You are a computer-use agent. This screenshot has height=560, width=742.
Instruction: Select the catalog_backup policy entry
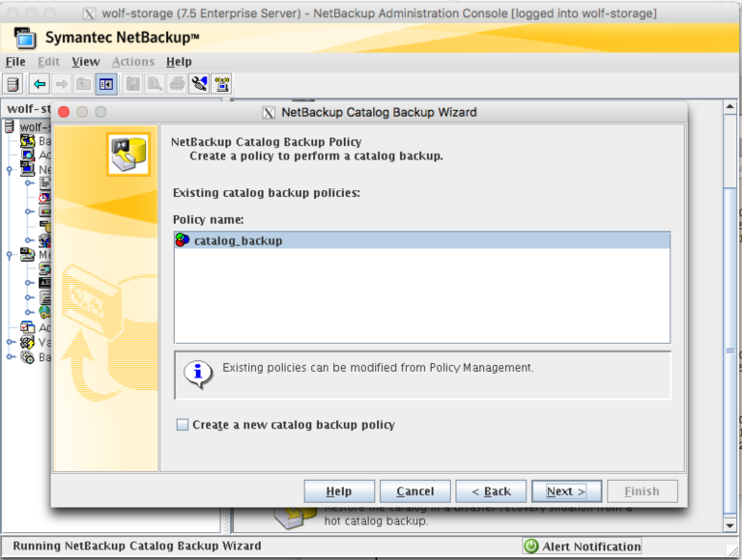pyautogui.click(x=422, y=240)
